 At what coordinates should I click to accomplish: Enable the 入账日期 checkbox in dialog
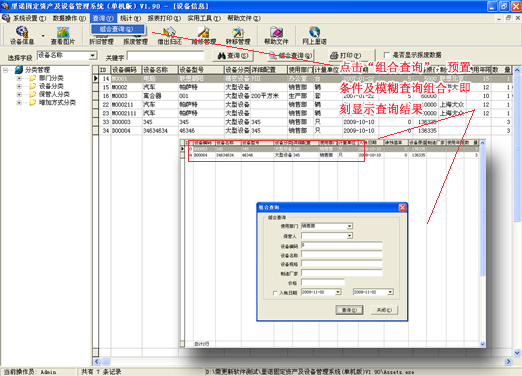click(x=275, y=293)
